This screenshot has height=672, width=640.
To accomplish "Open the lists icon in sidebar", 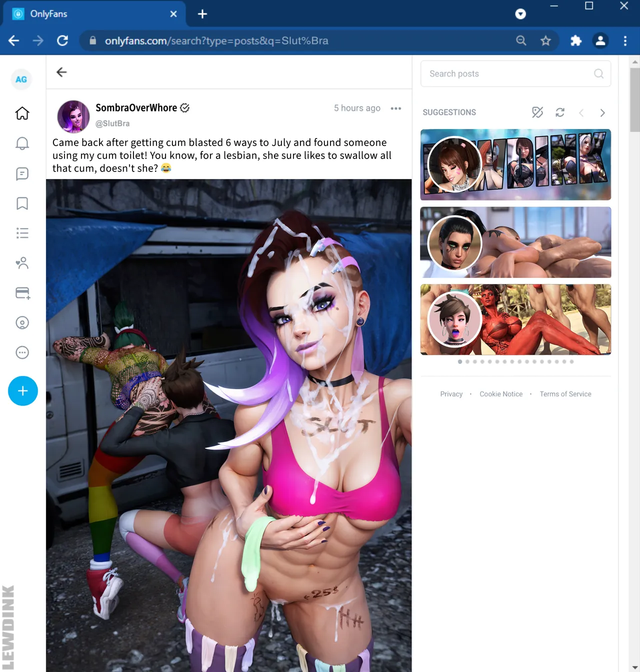I will coord(22,233).
